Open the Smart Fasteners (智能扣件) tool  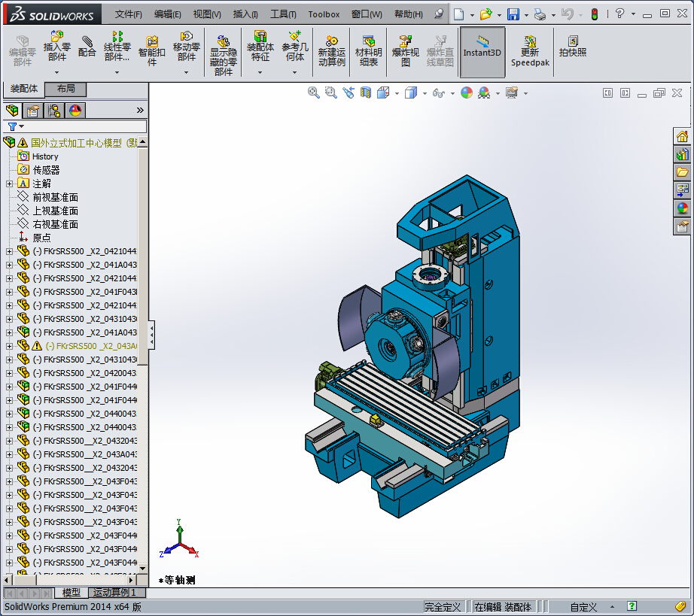152,51
